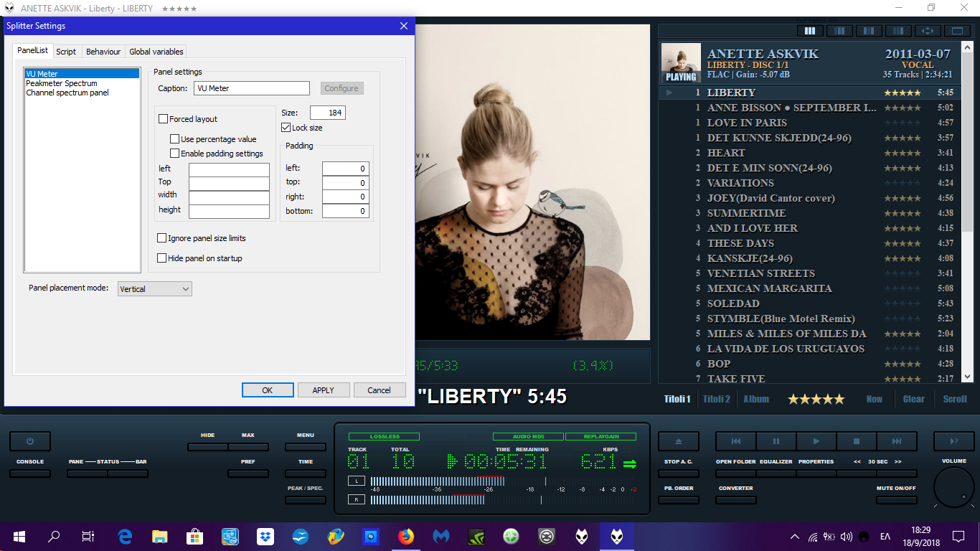Skip to next track icon
Viewport: 980px width, 551px height.
(x=896, y=441)
